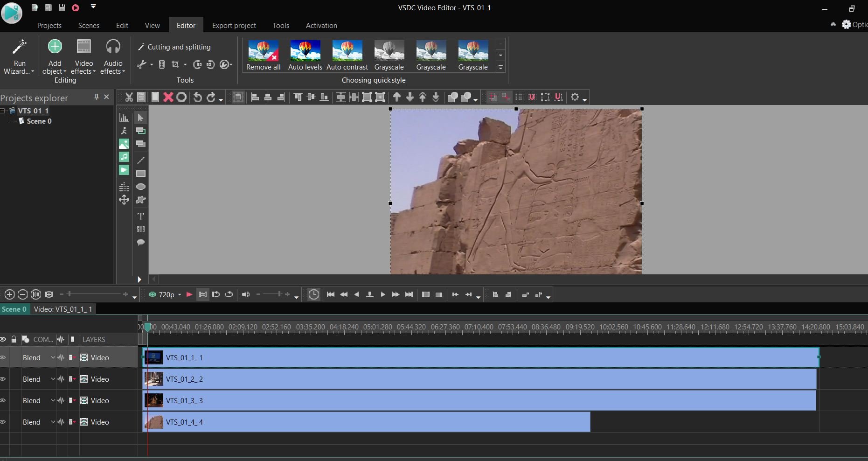Viewport: 868px width, 461px height.
Task: Click the timeline playhead marker
Action: pos(147,327)
